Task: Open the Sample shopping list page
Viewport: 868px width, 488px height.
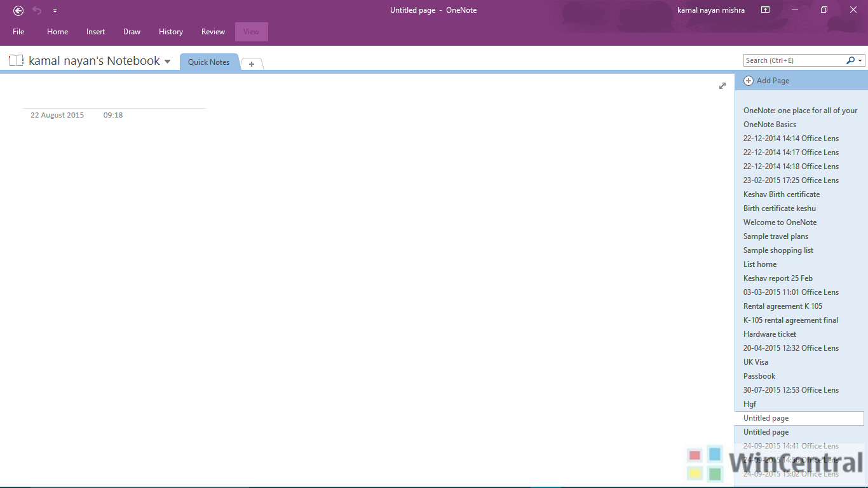Action: pyautogui.click(x=778, y=250)
